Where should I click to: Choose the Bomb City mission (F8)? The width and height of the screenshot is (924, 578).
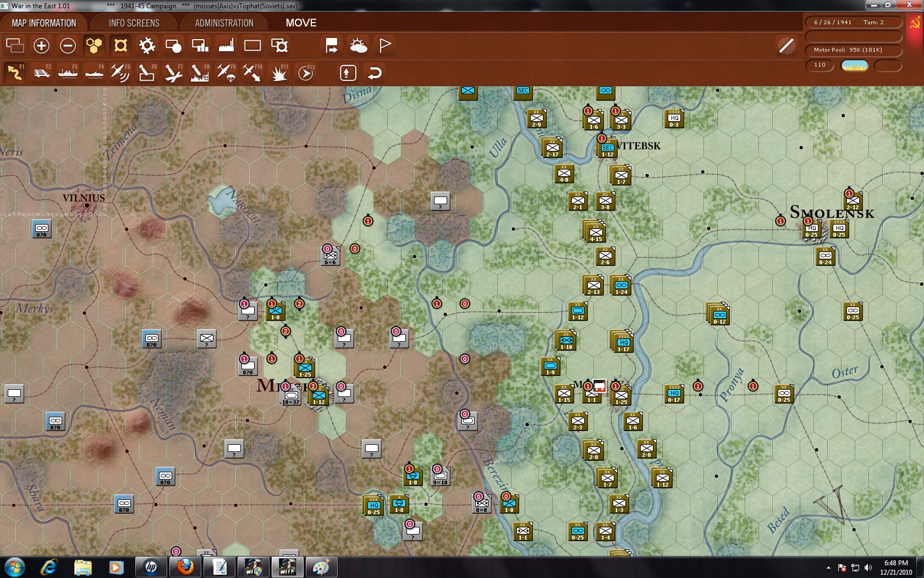(199, 72)
